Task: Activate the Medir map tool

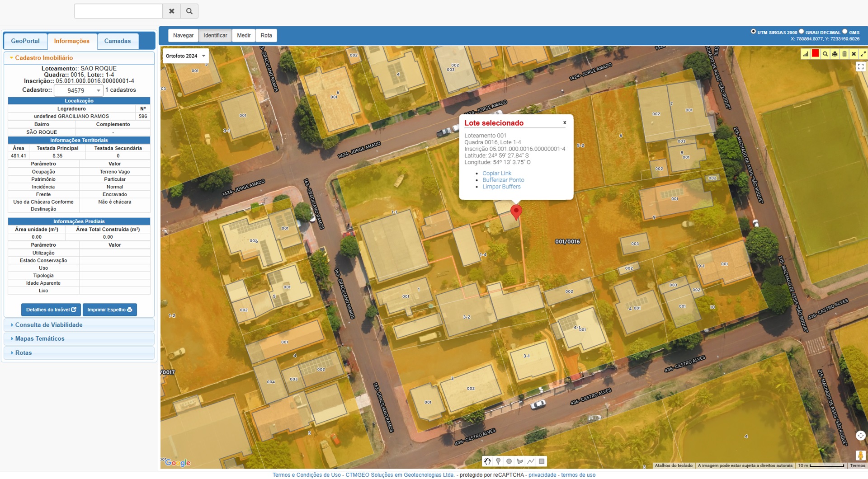Action: pos(244,35)
